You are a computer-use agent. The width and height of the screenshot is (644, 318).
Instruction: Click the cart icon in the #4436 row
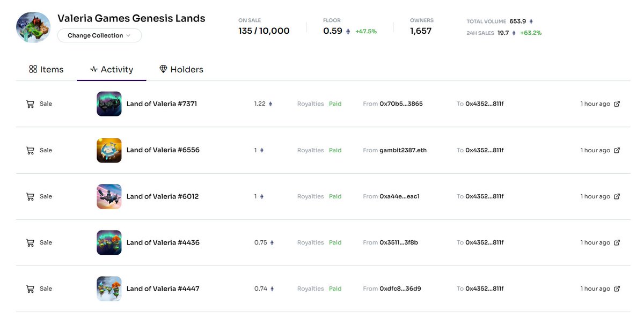pos(30,242)
